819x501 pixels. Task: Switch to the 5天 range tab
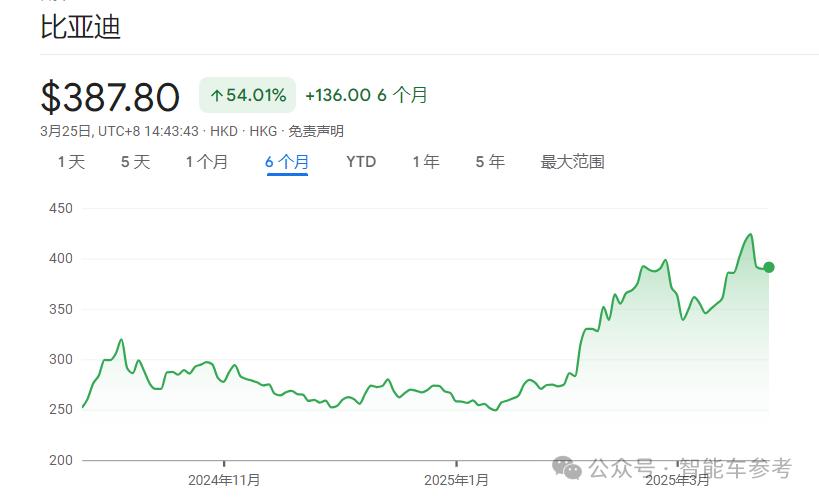(x=135, y=162)
